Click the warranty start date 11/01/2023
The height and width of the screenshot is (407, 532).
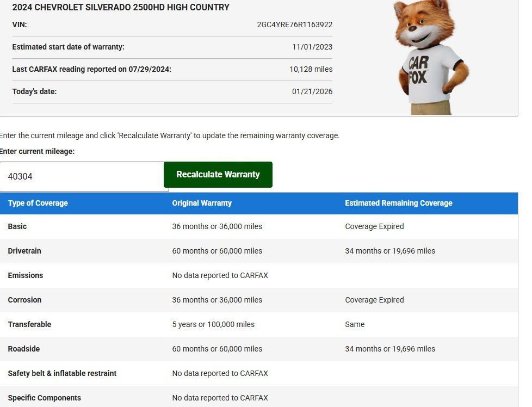pos(312,47)
